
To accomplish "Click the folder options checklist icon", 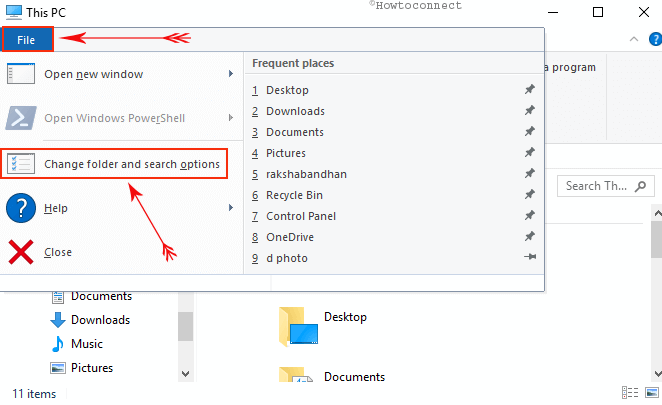I will pos(21,164).
